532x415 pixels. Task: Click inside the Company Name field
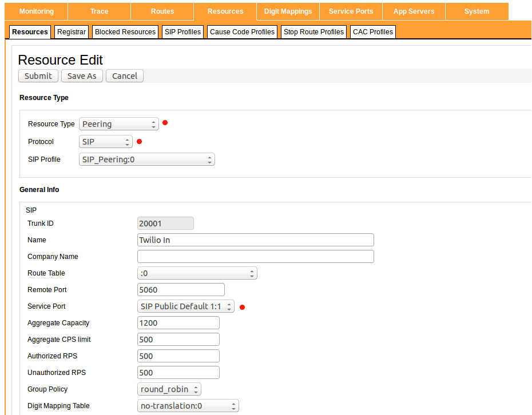point(255,256)
